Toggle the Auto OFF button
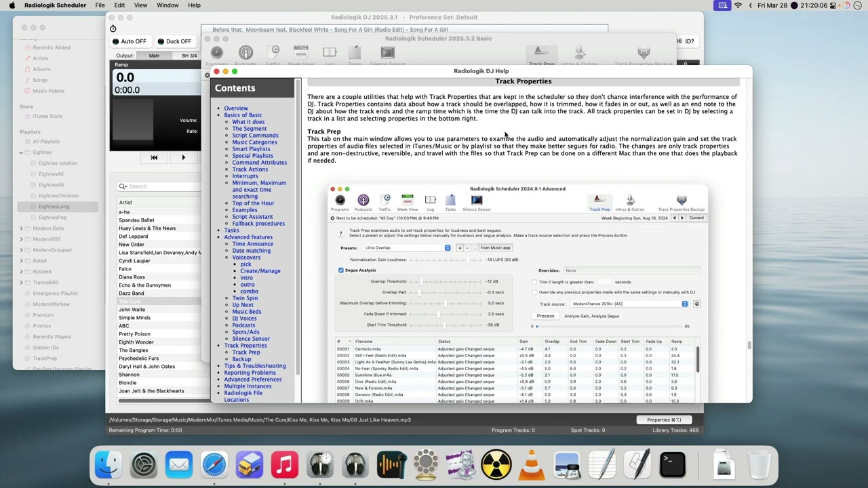The image size is (868, 488). 130,41
